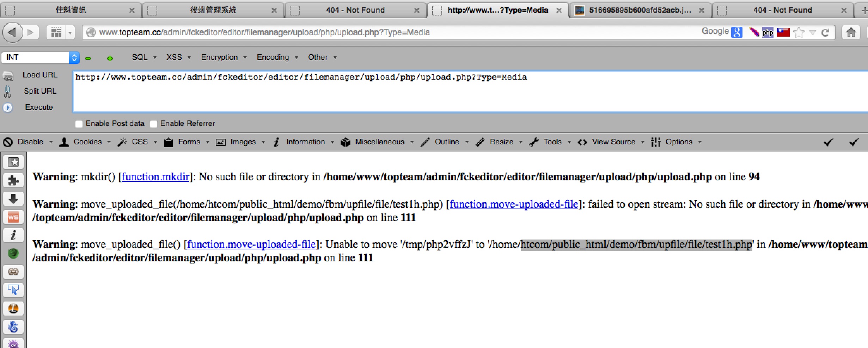The width and height of the screenshot is (868, 348).
Task: Click the HackBar URL text area
Action: 470,92
